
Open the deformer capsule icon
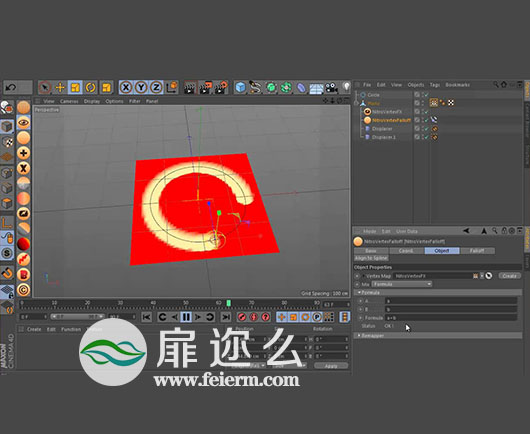301,88
